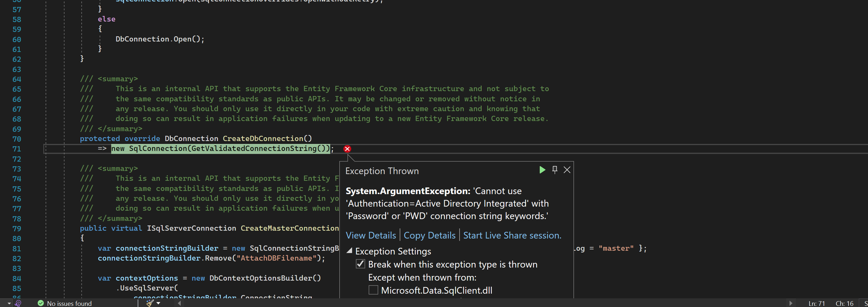Image resolution: width=868 pixels, height=307 pixels.
Task: Click line number 70 in the gutter
Action: coord(17,139)
